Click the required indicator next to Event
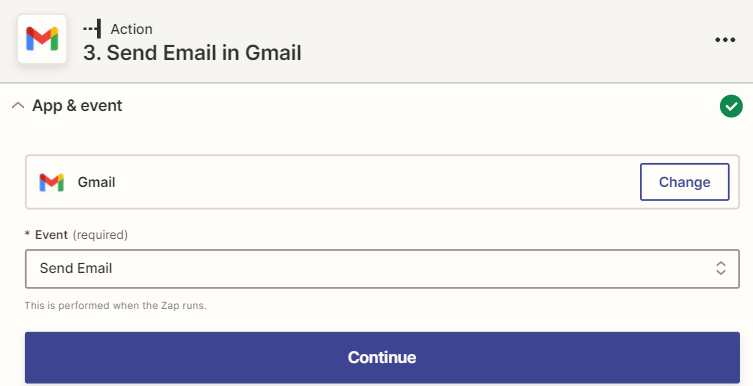The height and width of the screenshot is (386, 753). point(100,235)
